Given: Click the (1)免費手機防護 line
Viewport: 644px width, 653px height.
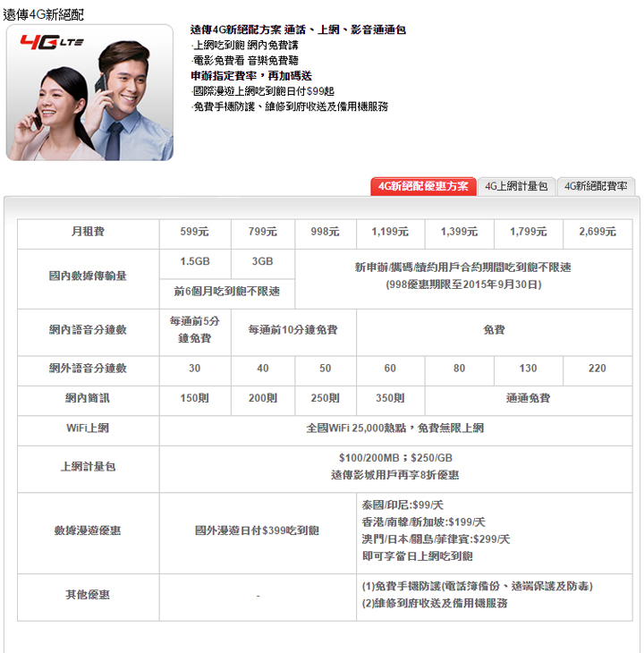Looking at the screenshot, I should [477, 587].
